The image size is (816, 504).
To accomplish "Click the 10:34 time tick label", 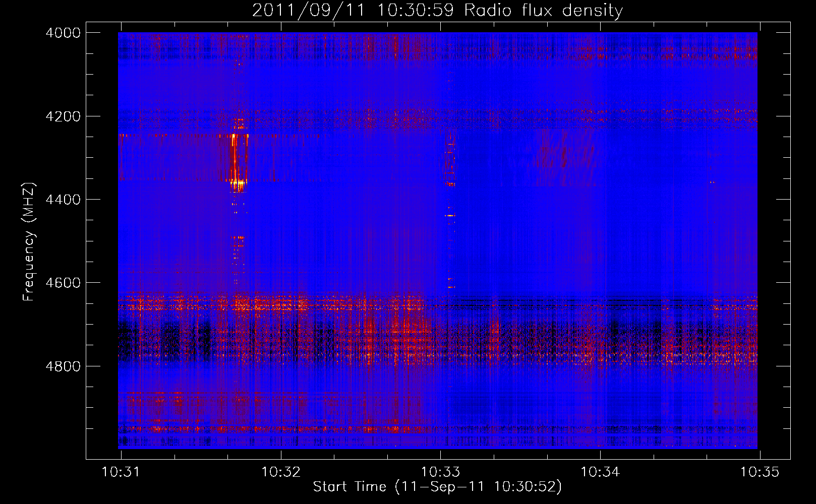I will point(600,472).
